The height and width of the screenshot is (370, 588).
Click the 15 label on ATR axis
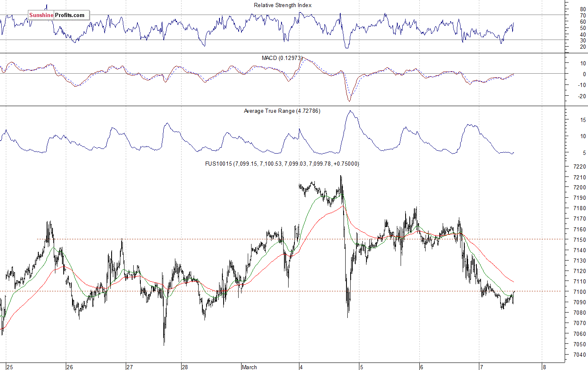[583, 120]
